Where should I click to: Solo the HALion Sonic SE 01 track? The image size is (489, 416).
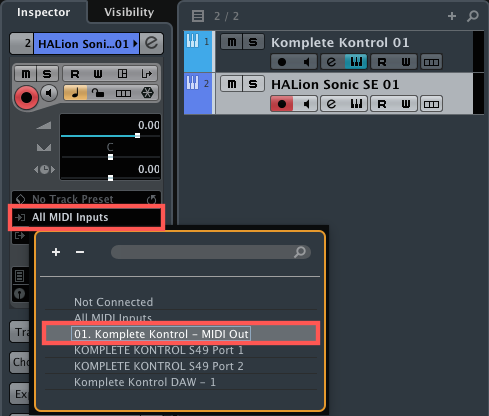pos(253,84)
